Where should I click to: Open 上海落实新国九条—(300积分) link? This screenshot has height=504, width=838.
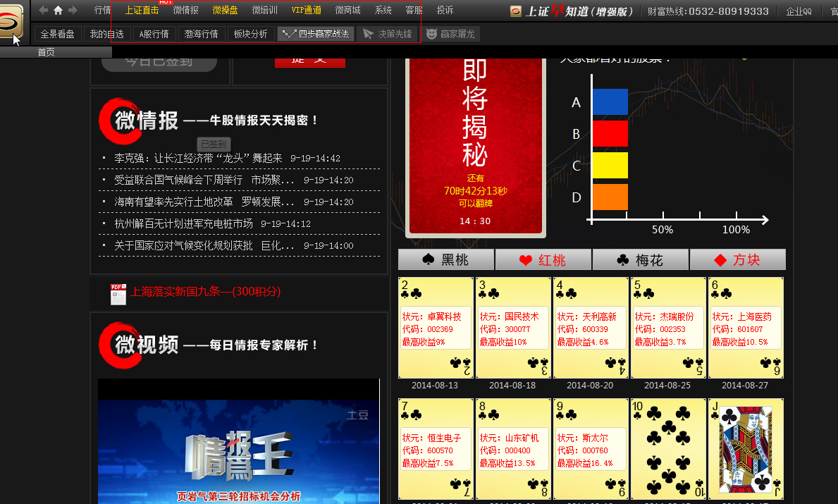(206, 291)
